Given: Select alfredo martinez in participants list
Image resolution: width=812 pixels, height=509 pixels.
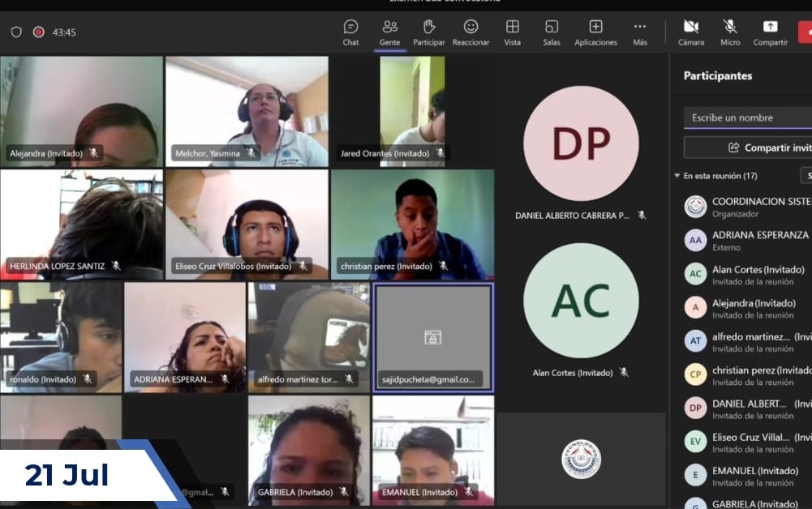Looking at the screenshot, I should pos(747,341).
